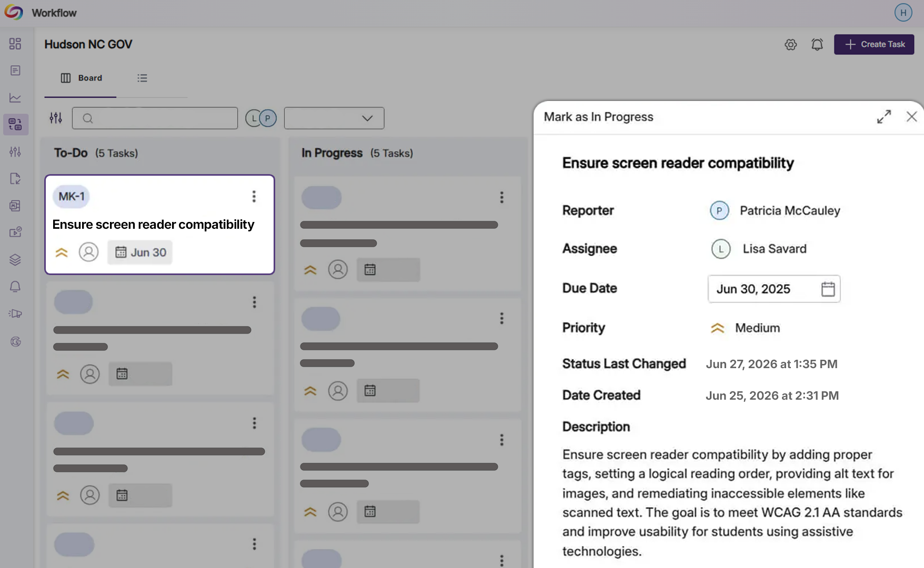Filter by user avatar P
The image size is (924, 568).
click(268, 118)
